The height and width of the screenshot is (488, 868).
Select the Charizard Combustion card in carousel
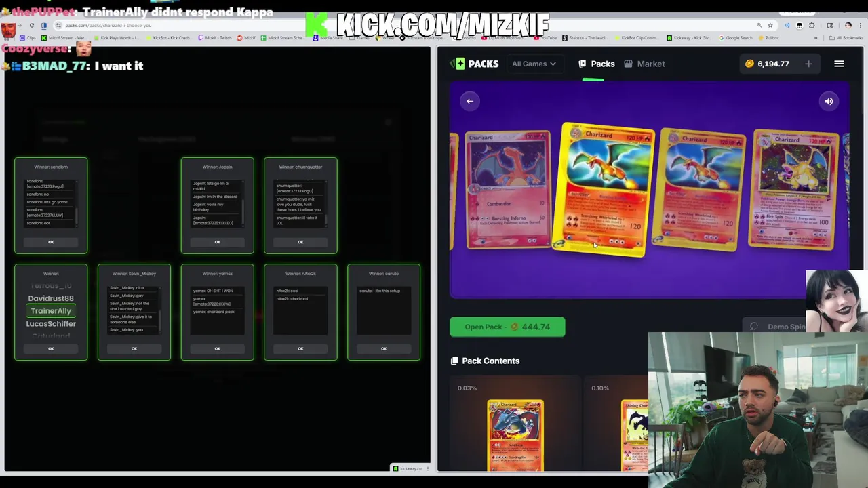(507, 189)
